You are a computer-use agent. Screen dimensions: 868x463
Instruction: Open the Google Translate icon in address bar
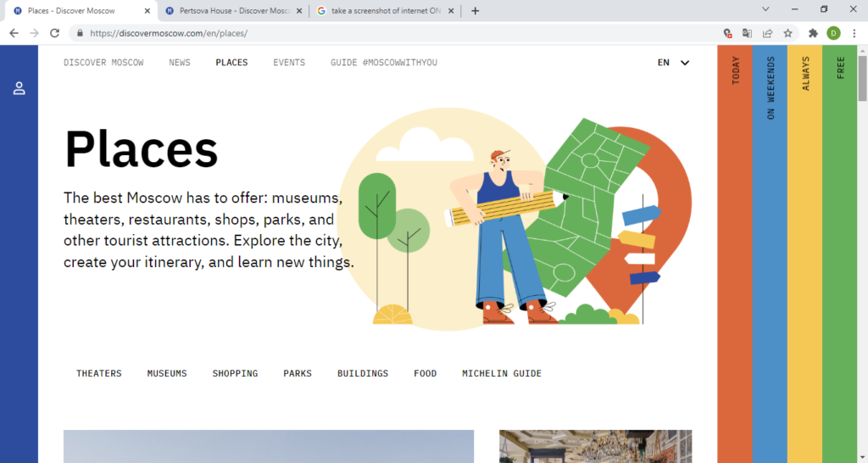point(747,33)
